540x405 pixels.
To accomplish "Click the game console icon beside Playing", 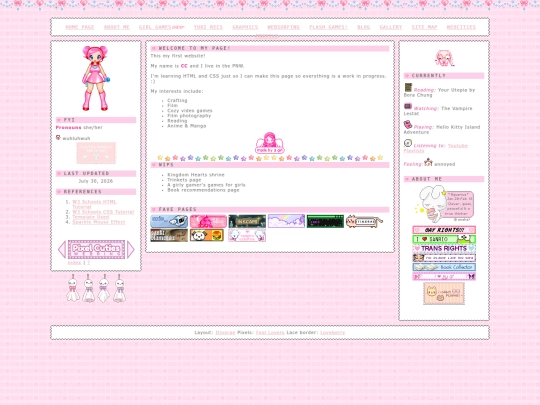I will 408,124.
